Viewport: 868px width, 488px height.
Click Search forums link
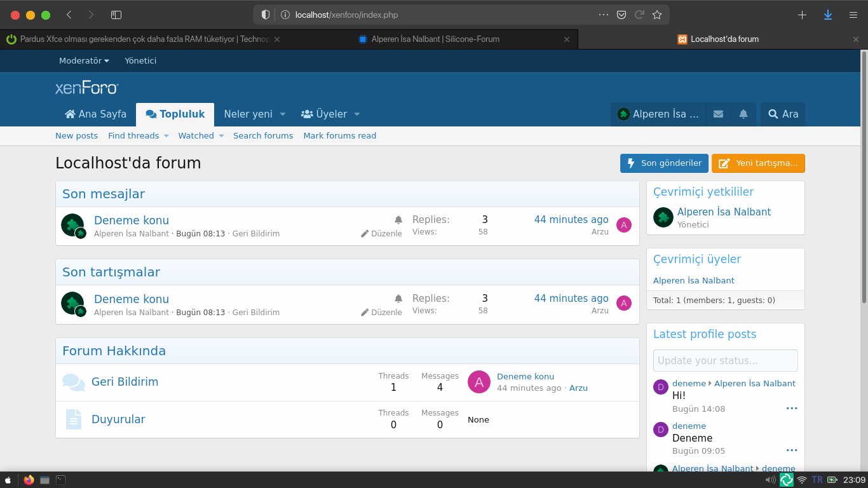263,136
